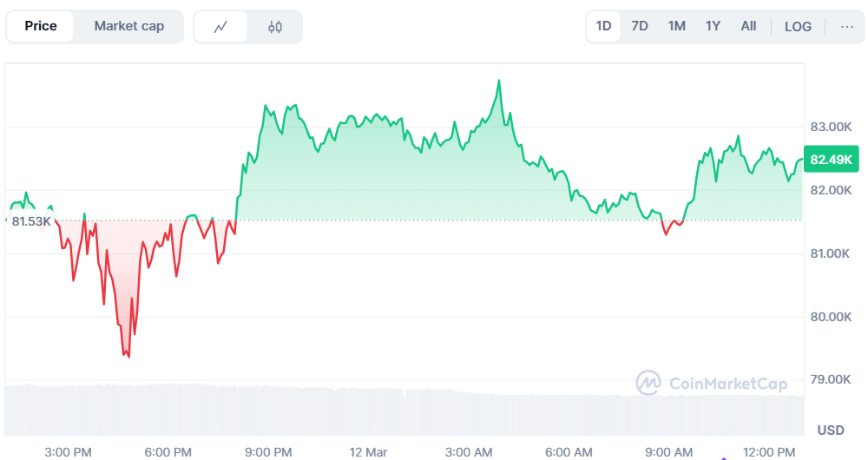This screenshot has width=868, height=460.
Task: Choose the 1M time range
Action: point(677,26)
